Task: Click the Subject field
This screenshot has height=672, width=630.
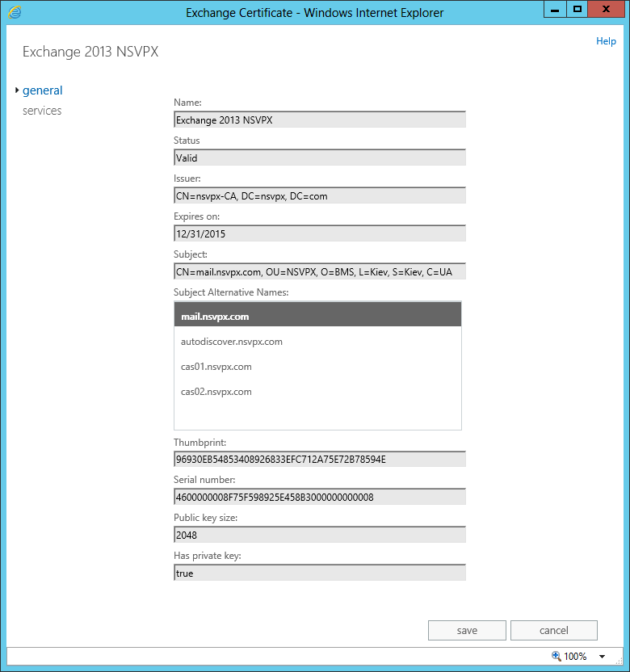Action: [x=320, y=272]
